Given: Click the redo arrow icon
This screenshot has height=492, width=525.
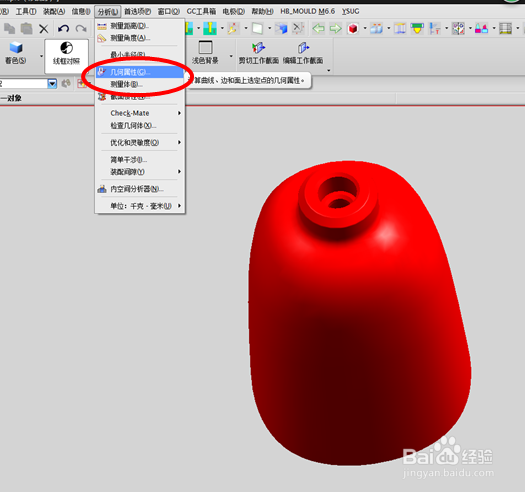Looking at the screenshot, I should (x=81, y=29).
